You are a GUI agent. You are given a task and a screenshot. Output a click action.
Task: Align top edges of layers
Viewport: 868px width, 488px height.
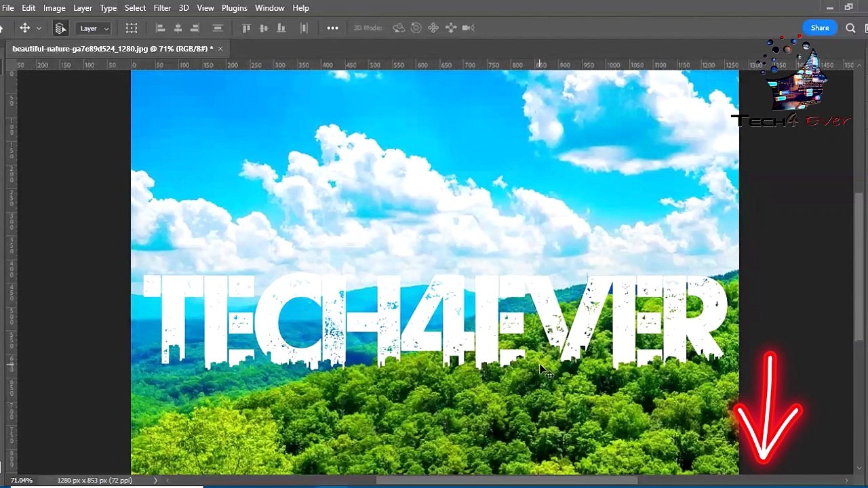247,28
